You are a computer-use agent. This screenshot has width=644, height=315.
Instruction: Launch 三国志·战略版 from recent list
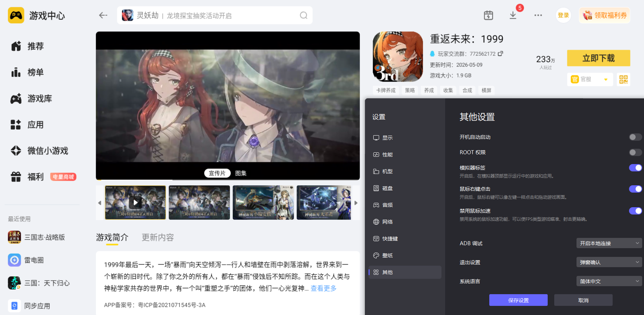(36, 237)
